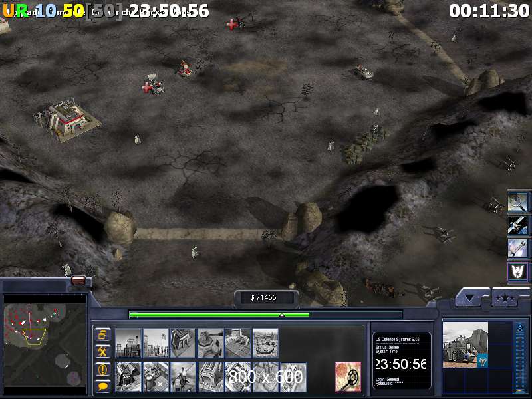Select the last build icon in bottom row
The height and width of the screenshot is (399, 532).
(x=293, y=377)
